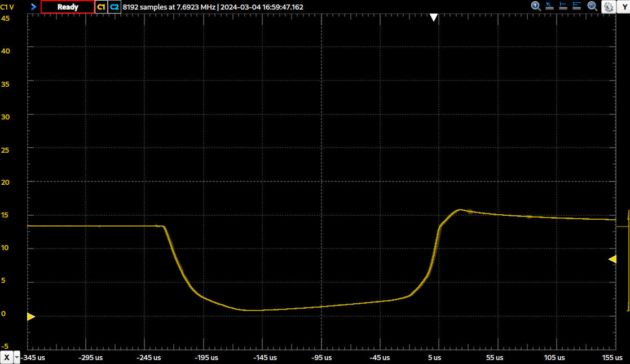Image resolution: width=630 pixels, height=364 pixels.
Task: Open plot settings gear icon
Action: [x=609, y=7]
